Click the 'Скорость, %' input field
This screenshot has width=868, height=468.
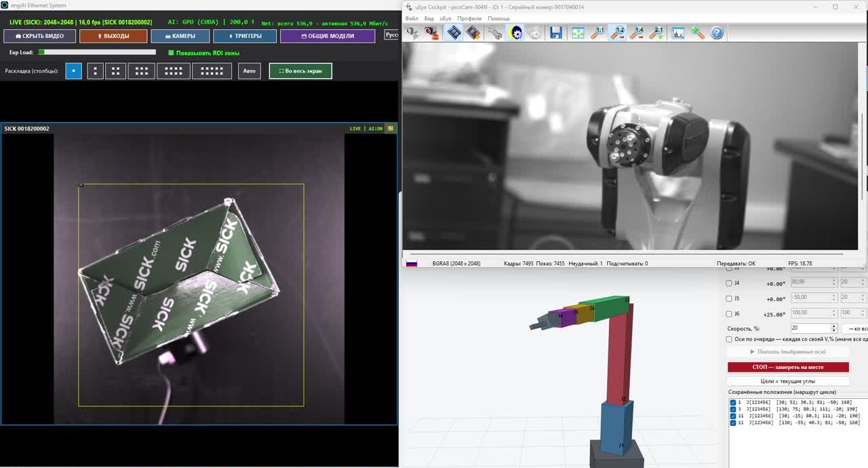[814, 328]
